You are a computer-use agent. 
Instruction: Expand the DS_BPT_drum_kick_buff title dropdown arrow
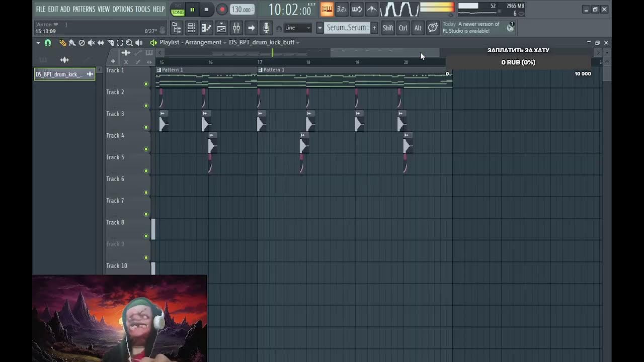point(298,43)
